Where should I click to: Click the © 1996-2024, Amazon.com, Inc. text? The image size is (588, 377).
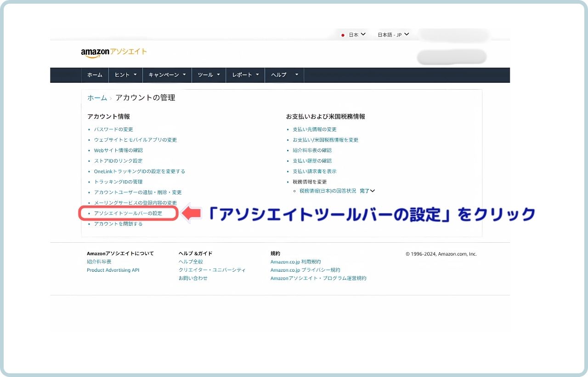[441, 254]
